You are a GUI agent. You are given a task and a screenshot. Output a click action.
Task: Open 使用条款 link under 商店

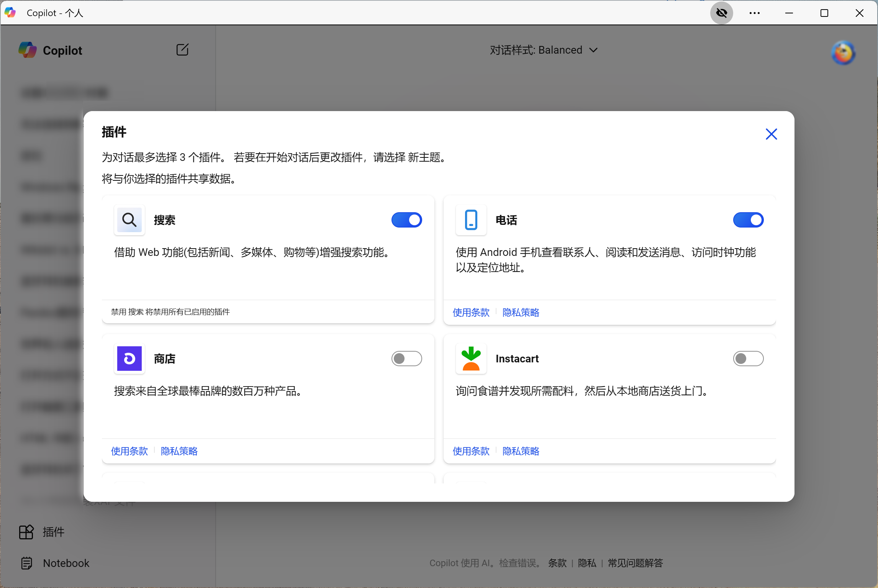129,451
